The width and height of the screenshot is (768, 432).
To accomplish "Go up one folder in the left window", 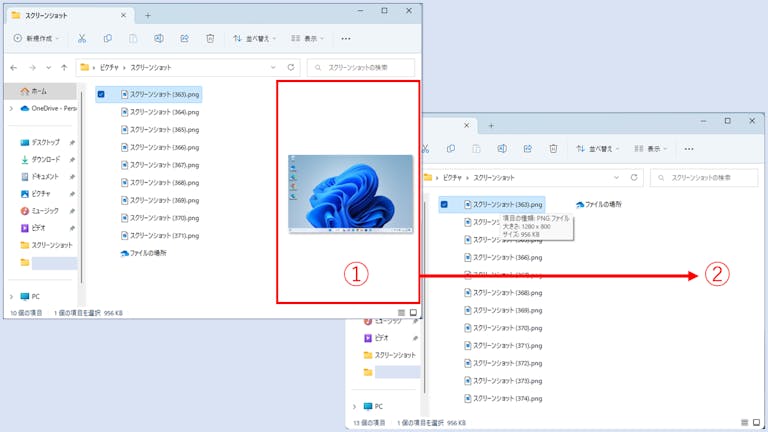I will pyautogui.click(x=64, y=68).
